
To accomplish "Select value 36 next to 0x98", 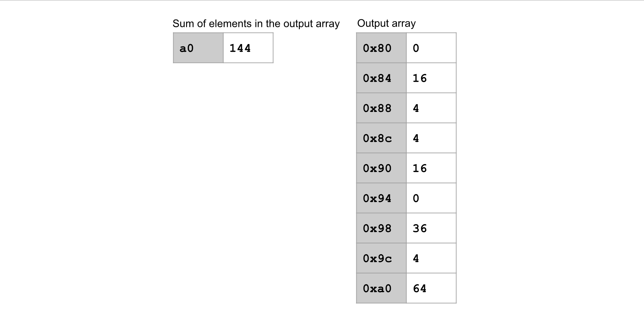I will [431, 228].
